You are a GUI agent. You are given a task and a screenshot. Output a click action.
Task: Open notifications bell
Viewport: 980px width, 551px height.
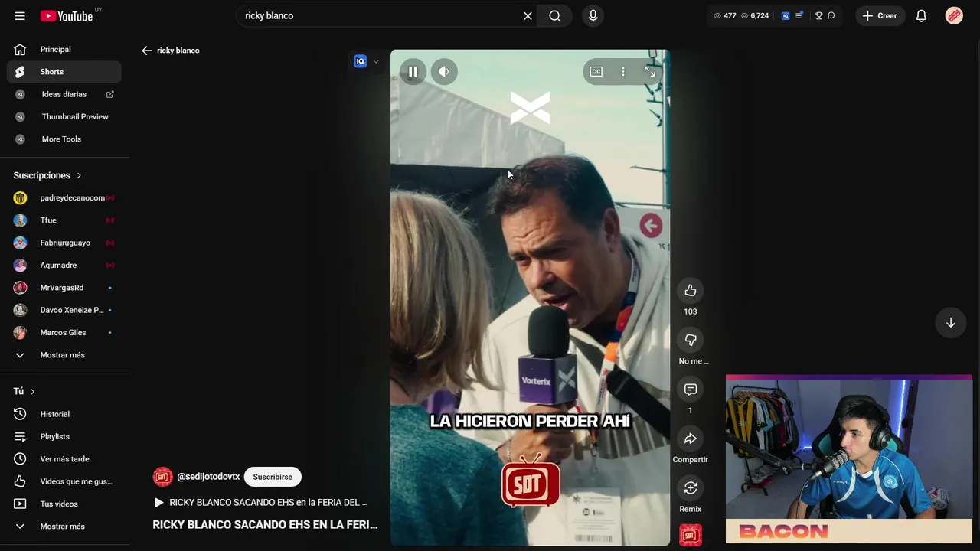click(x=922, y=15)
